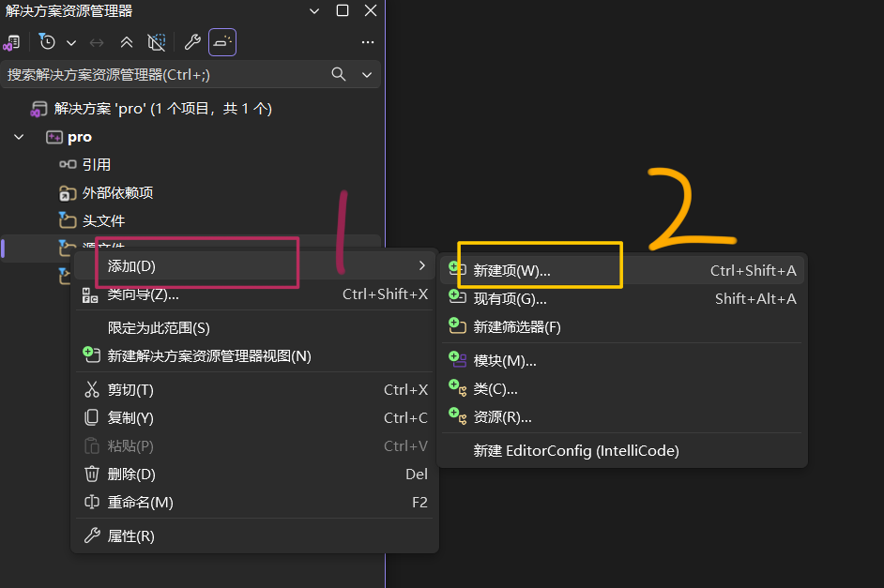Click the 添加(D) submenu arrow
The width and height of the screenshot is (884, 588).
tap(421, 265)
